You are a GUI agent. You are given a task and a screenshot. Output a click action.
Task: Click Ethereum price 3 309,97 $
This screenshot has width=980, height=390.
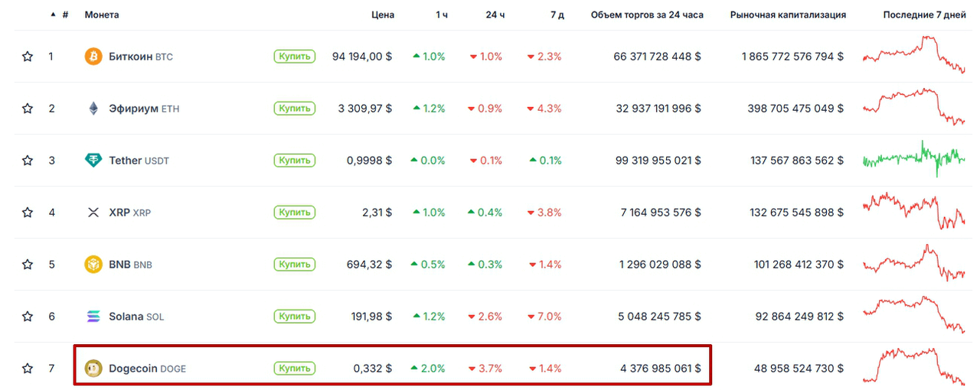point(365,109)
